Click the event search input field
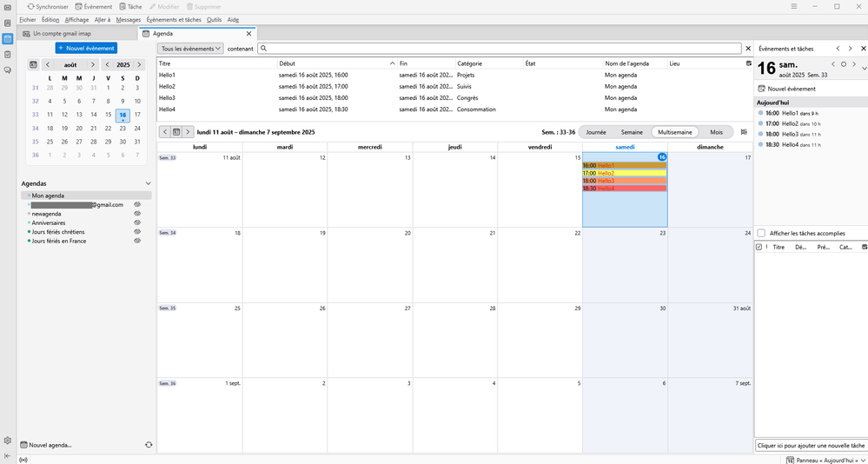The width and height of the screenshot is (868, 464). [500, 49]
